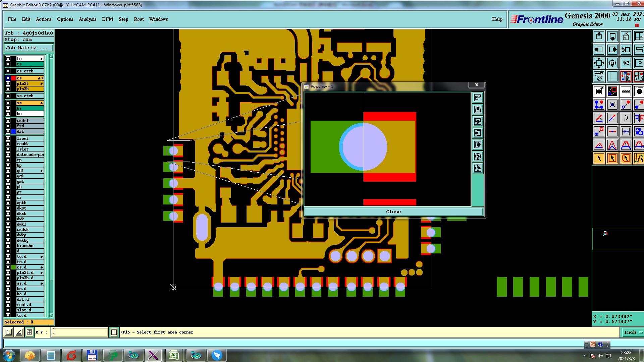Toggle the checkbox for layer 'cs'

8,78
